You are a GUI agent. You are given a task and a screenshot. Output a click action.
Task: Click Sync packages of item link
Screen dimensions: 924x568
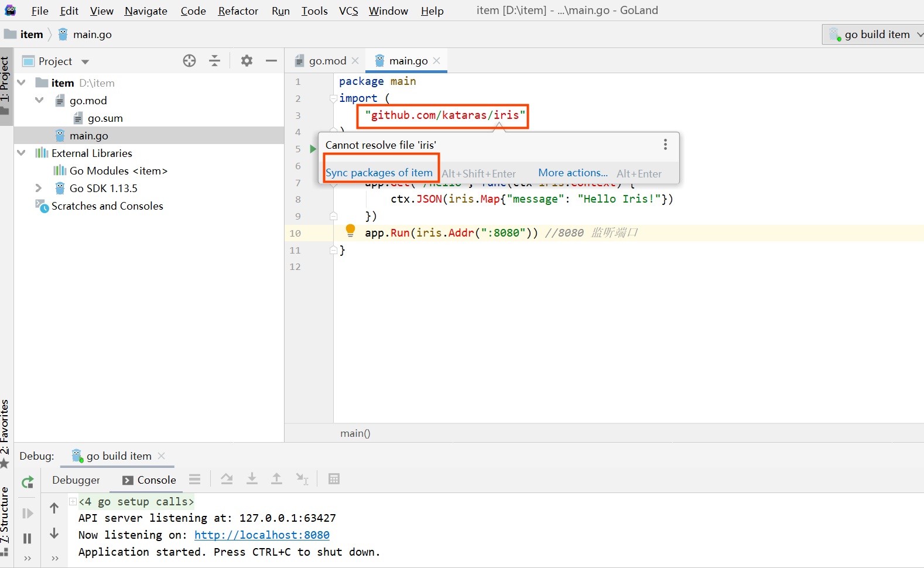[x=379, y=173]
